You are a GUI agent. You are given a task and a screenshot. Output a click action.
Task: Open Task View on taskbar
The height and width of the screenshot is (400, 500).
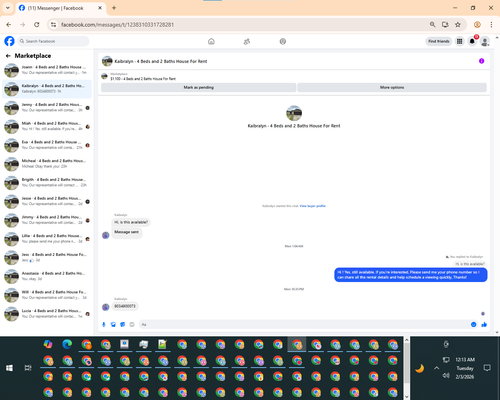(28, 368)
